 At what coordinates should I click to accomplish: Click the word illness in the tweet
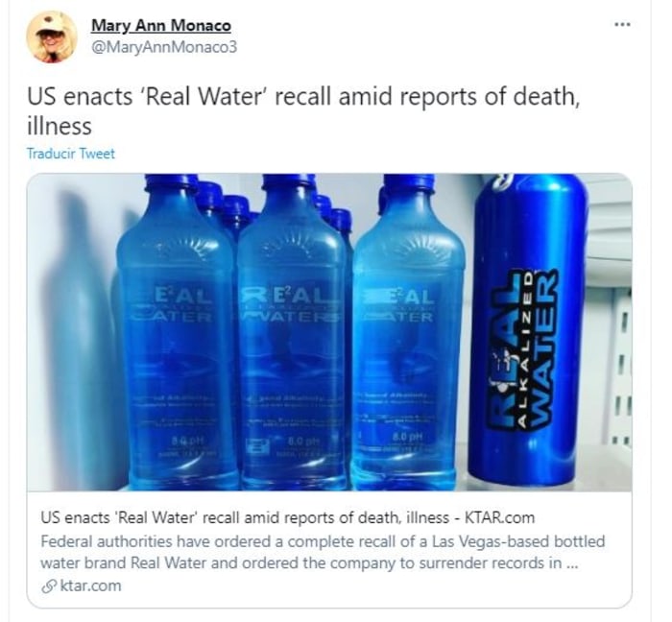pyautogui.click(x=60, y=127)
